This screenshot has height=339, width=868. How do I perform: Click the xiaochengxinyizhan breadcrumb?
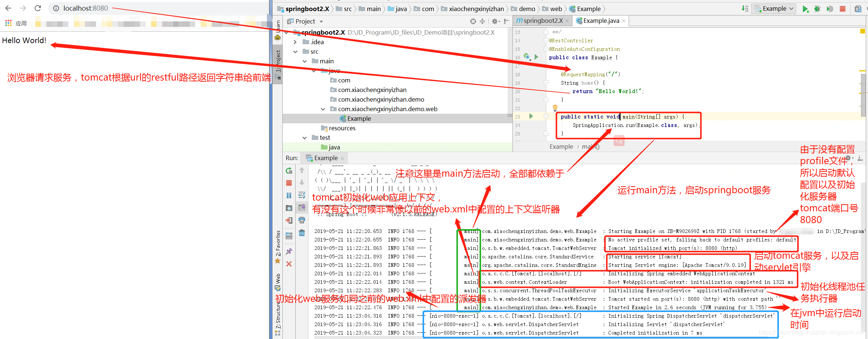pyautogui.click(x=472, y=9)
